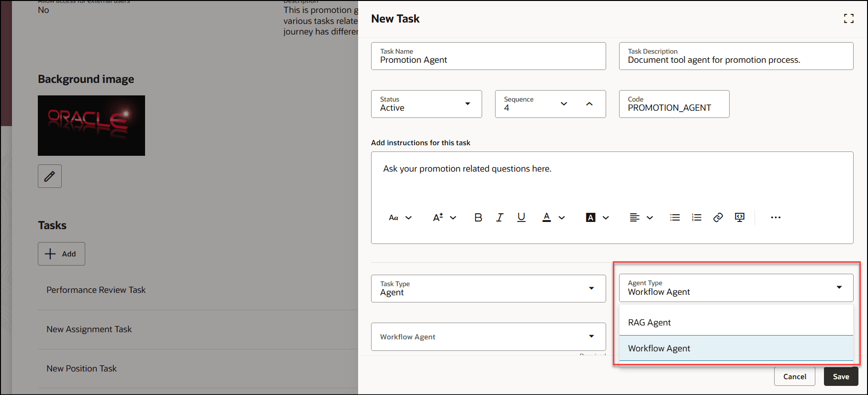The width and height of the screenshot is (868, 395).
Task: Open the Workflow Agent selection dropdown
Action: pyautogui.click(x=488, y=337)
